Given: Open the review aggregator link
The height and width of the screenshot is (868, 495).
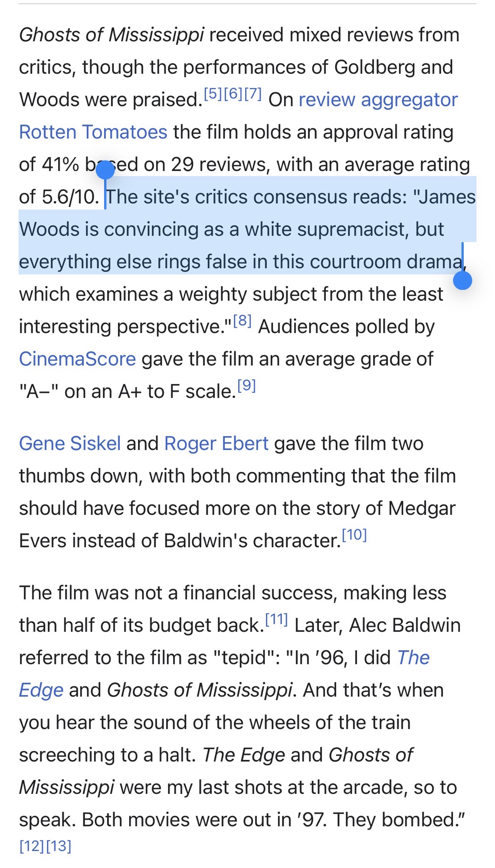Looking at the screenshot, I should click(378, 100).
